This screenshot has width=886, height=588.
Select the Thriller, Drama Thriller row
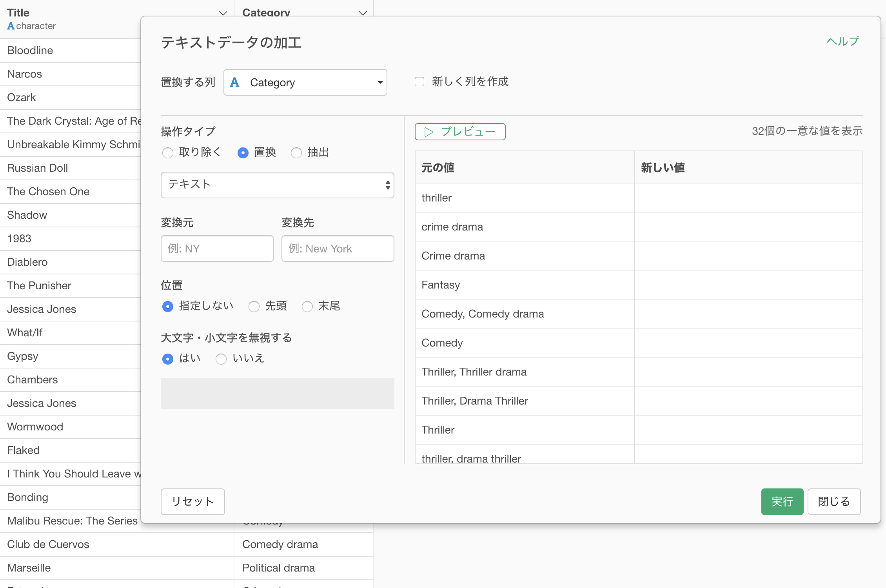tap(639, 401)
